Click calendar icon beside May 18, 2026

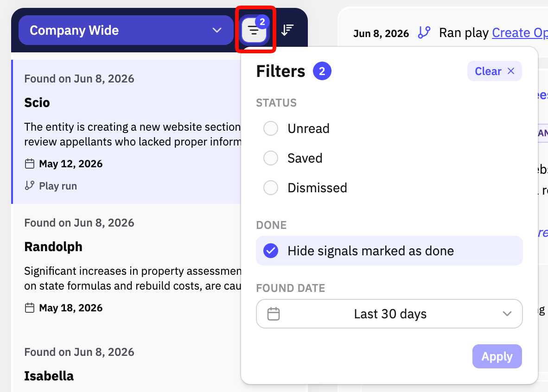tap(30, 308)
